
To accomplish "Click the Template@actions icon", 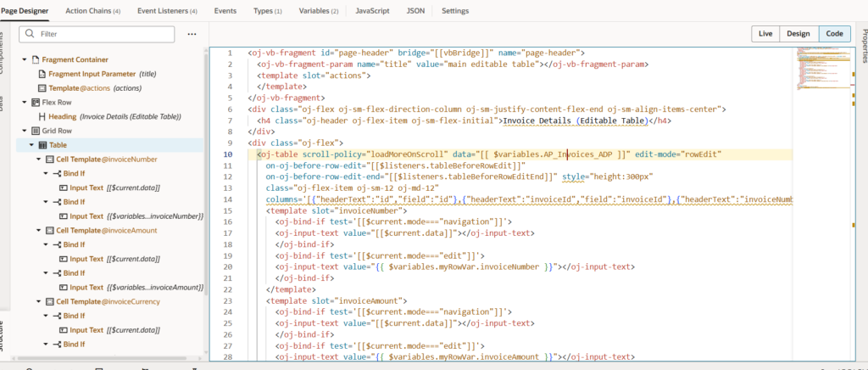I will pos(42,88).
